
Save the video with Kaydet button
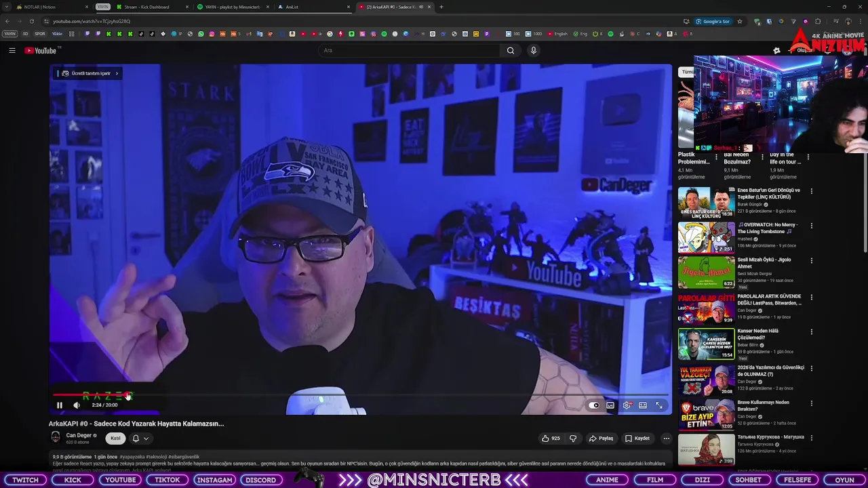coord(637,439)
